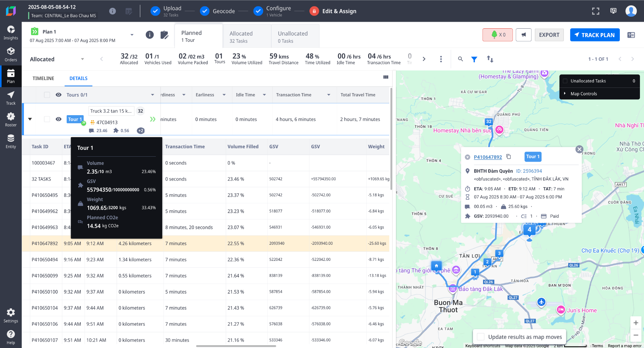644x348 pixels.
Task: Open the filter funnel icon
Action: coord(474,59)
